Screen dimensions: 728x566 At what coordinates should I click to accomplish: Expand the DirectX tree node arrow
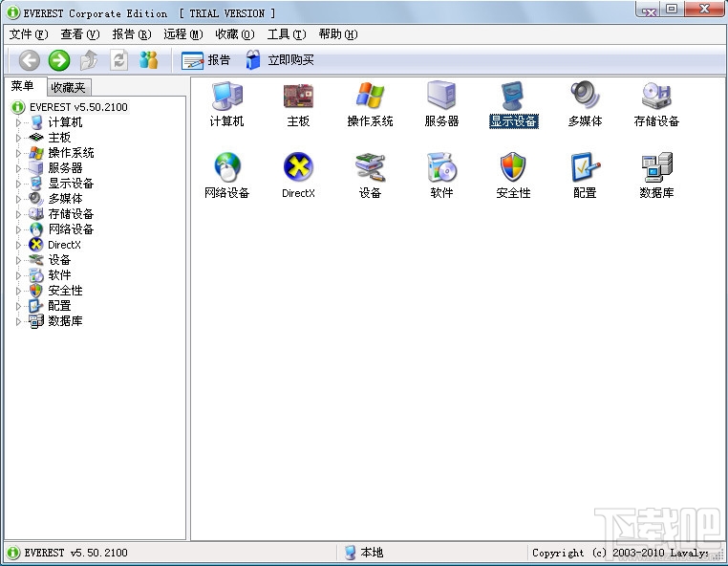(x=18, y=246)
